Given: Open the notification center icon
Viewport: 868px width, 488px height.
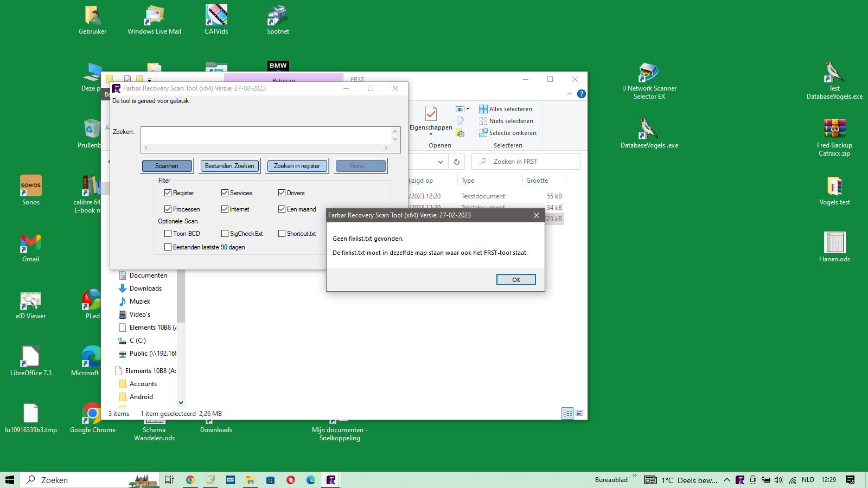Looking at the screenshot, I should click(x=851, y=480).
